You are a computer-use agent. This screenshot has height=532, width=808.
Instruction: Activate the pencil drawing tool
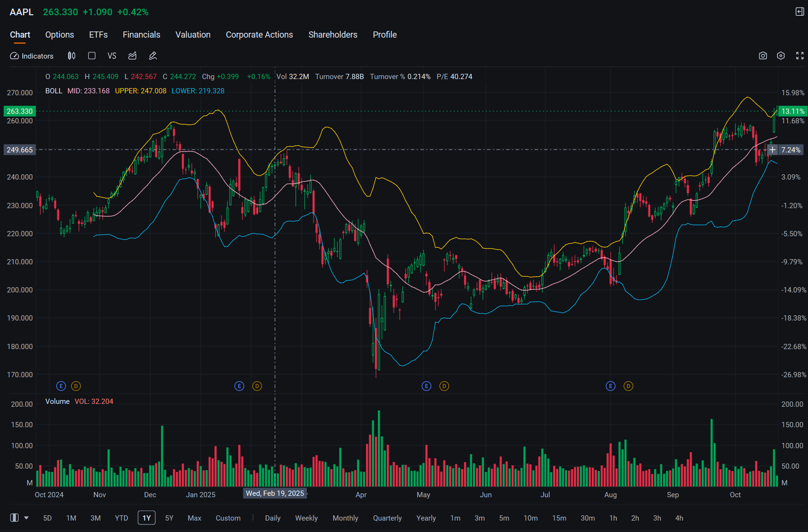(153, 56)
